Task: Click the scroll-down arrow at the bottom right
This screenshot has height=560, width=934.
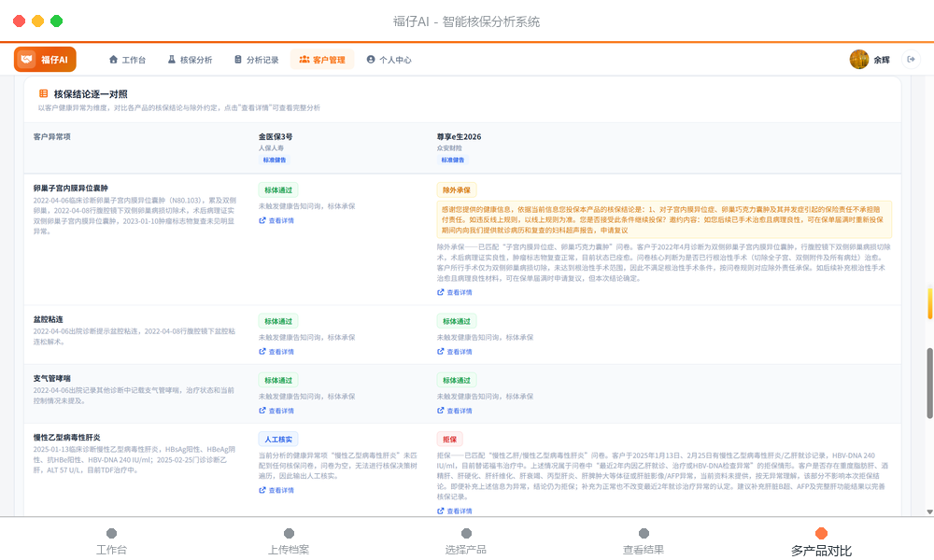Action: 930,511
